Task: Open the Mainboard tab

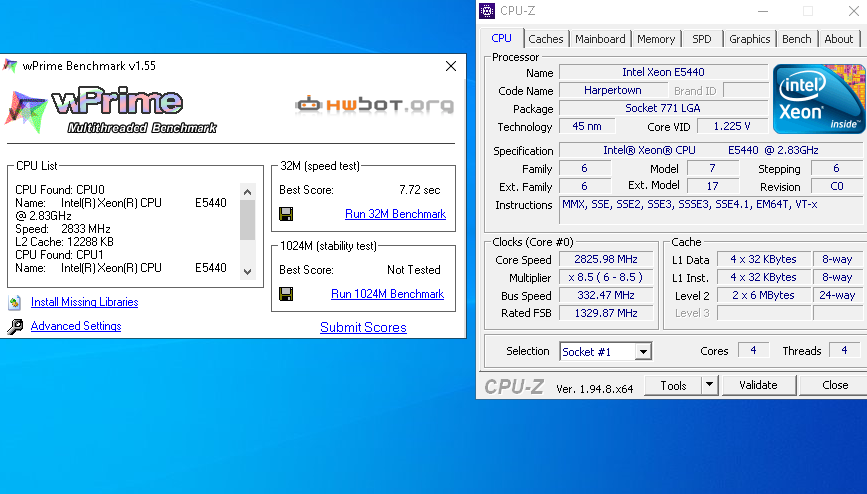Action: pyautogui.click(x=600, y=39)
